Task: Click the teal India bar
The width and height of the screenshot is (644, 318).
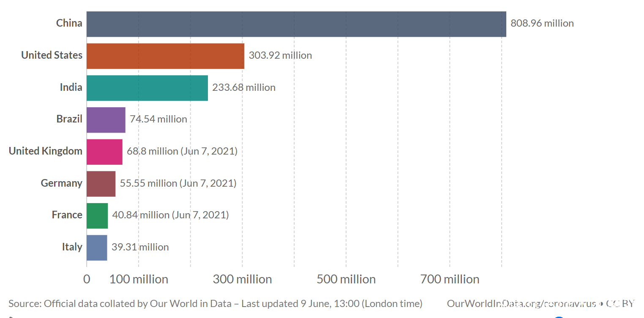Action: click(147, 88)
